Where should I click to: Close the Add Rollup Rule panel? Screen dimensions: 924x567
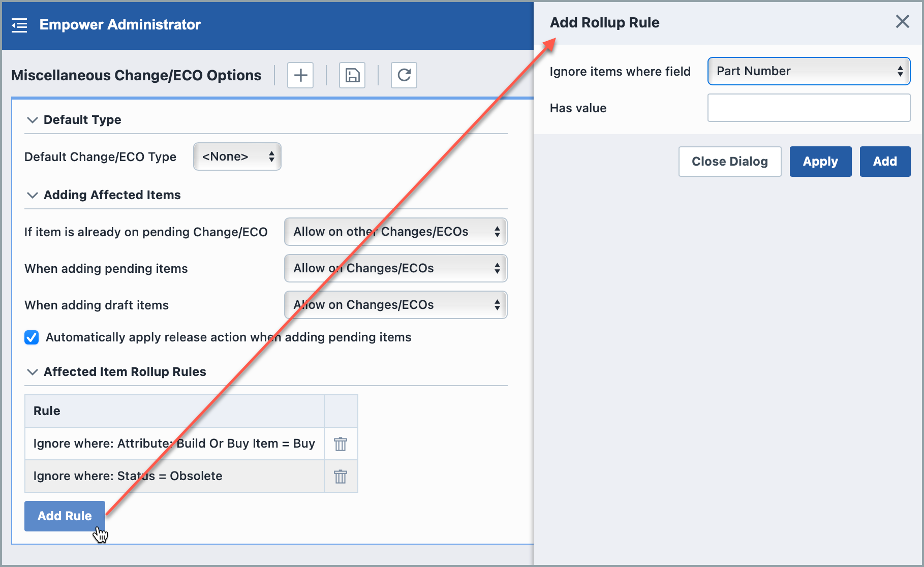click(x=902, y=21)
